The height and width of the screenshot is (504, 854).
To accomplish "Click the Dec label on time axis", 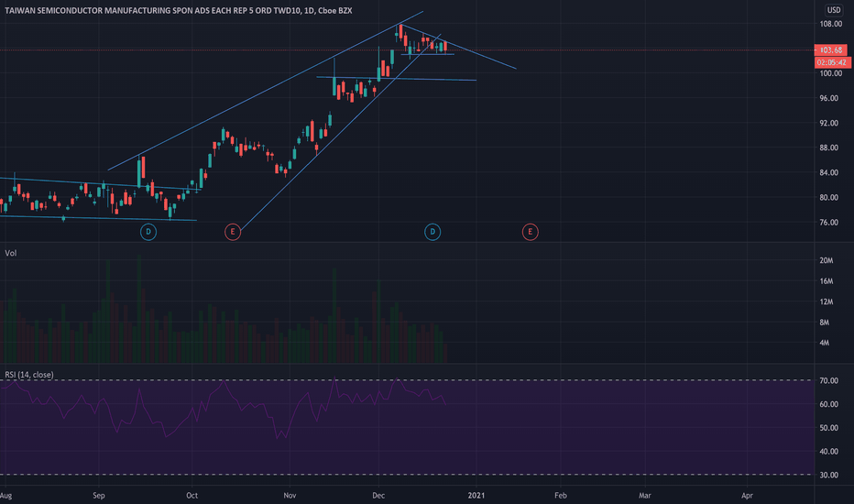I will point(378,495).
